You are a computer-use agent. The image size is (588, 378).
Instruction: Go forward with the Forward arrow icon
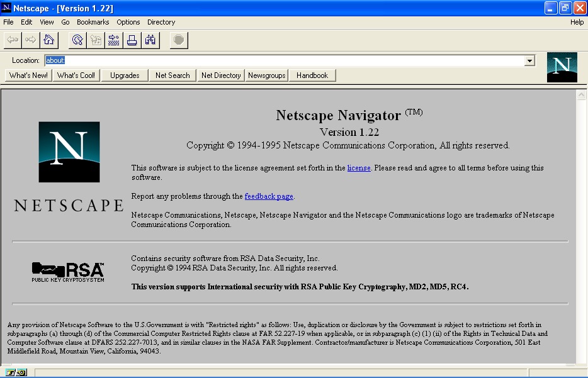pyautogui.click(x=31, y=40)
